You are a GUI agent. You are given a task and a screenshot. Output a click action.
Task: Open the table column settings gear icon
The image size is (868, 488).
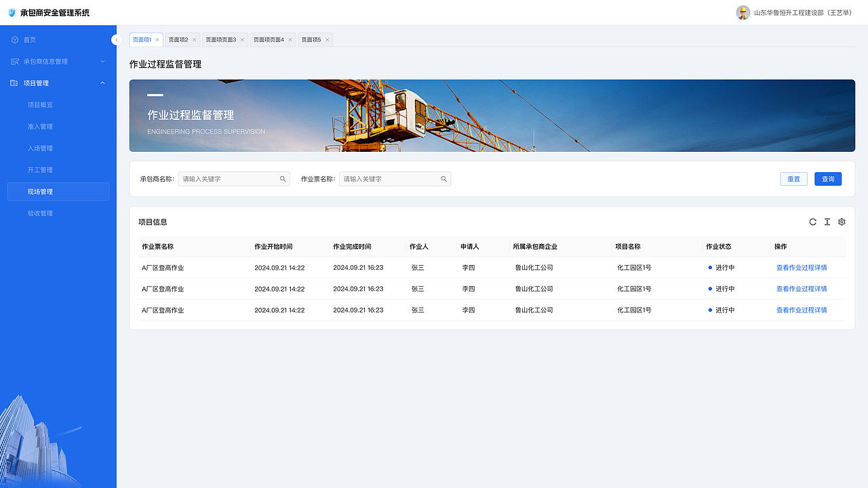pyautogui.click(x=842, y=222)
